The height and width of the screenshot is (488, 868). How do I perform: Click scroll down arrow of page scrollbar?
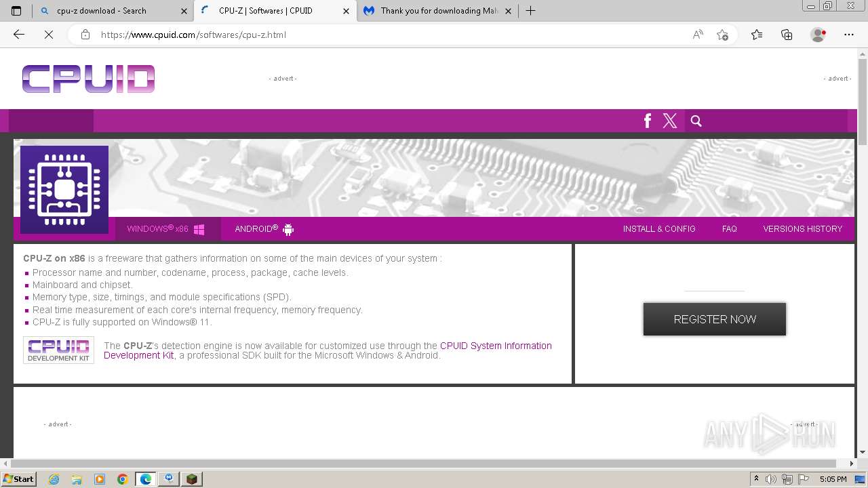pos(863,452)
